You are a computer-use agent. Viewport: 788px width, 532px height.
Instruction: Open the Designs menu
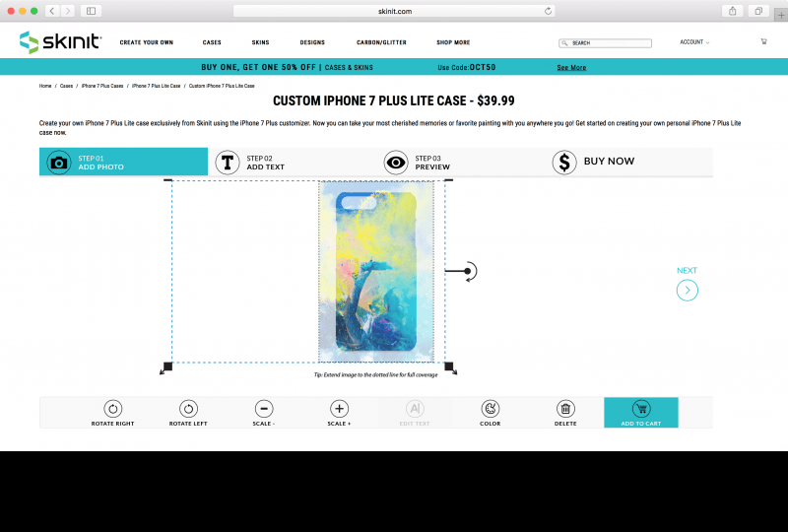coord(312,42)
